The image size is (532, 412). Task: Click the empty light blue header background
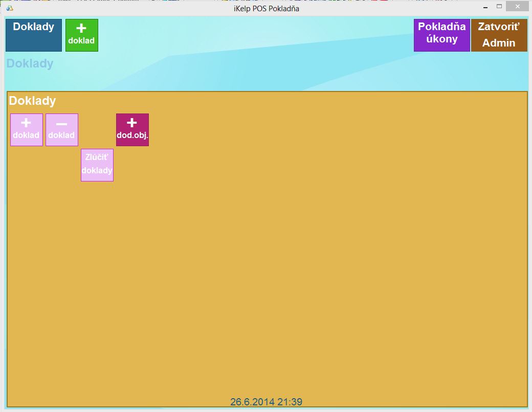(x=256, y=51)
